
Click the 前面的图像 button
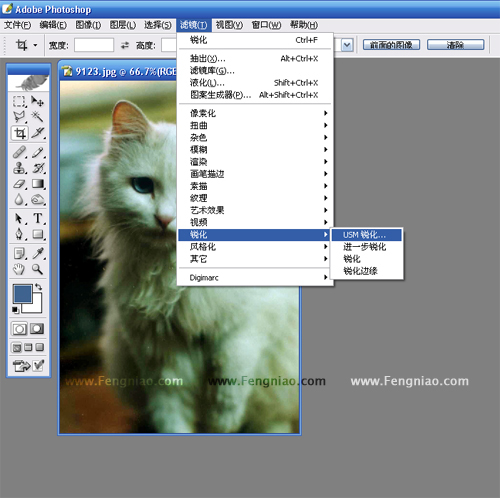coord(391,45)
